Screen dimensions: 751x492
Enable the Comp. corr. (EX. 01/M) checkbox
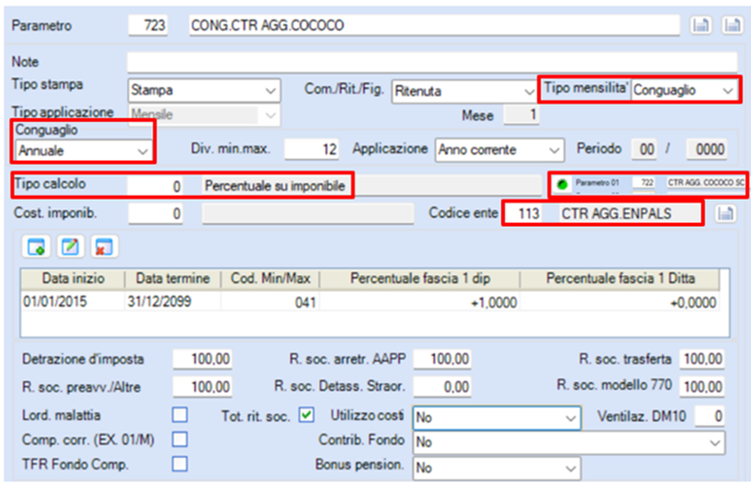click(180, 439)
